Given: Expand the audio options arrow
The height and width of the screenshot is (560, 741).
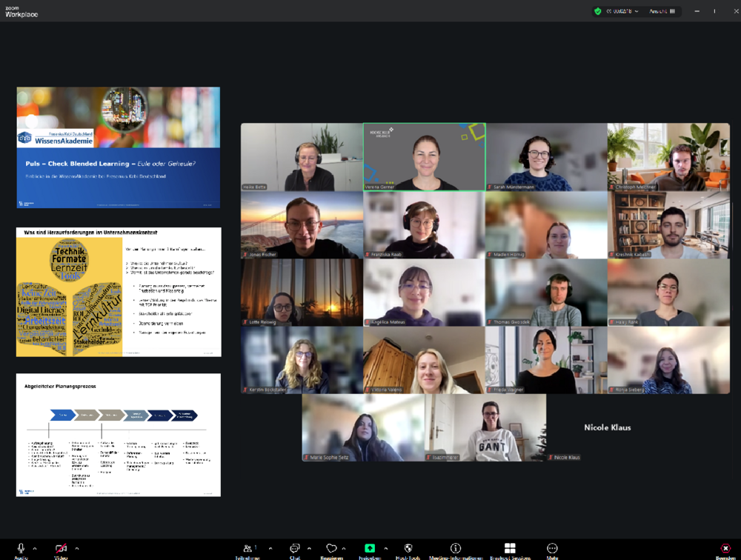Looking at the screenshot, I should pyautogui.click(x=36, y=549).
